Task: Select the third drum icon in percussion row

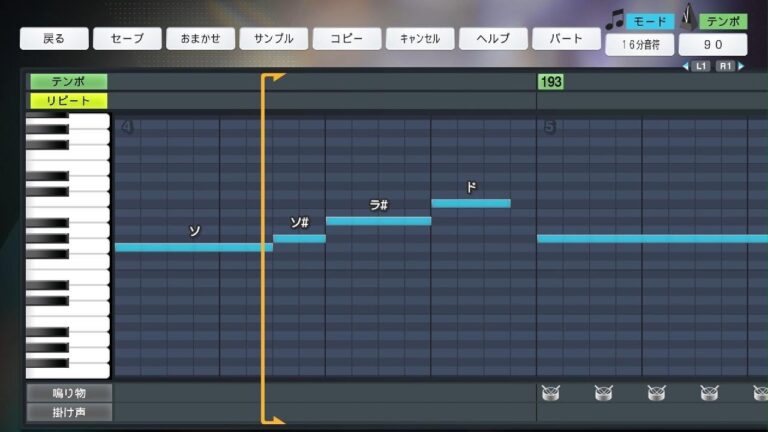Action: [656, 393]
